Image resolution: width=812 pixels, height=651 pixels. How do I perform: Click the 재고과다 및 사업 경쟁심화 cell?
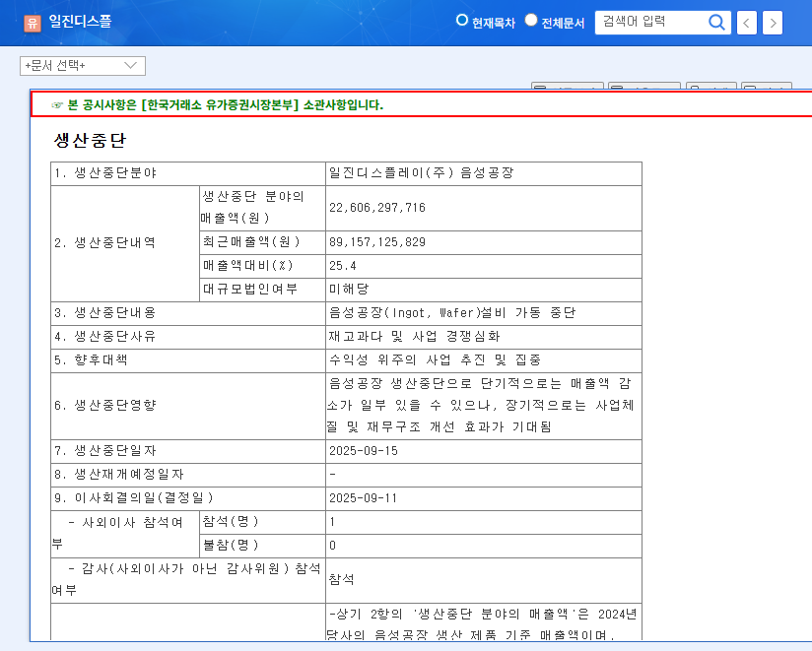coord(414,337)
